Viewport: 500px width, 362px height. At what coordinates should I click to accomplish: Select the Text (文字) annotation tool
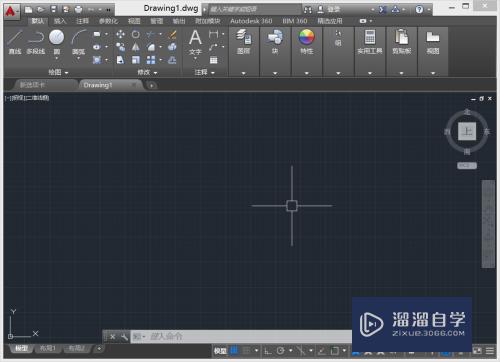point(195,42)
